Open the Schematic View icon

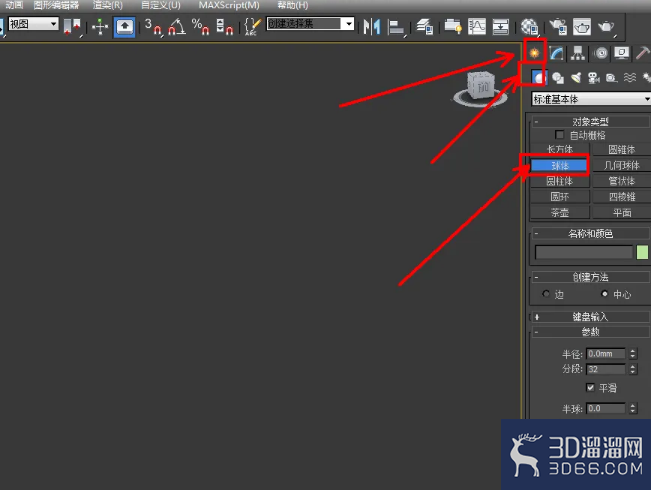[x=501, y=27]
